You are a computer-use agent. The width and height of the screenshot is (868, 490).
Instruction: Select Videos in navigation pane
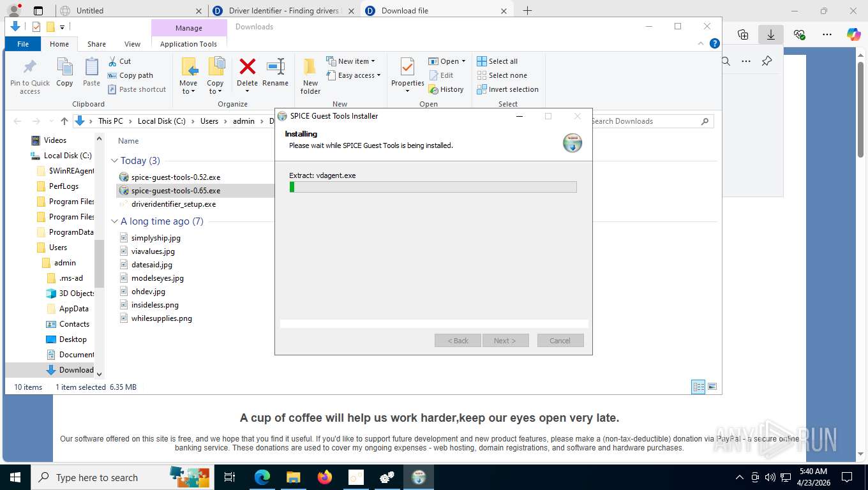point(55,140)
